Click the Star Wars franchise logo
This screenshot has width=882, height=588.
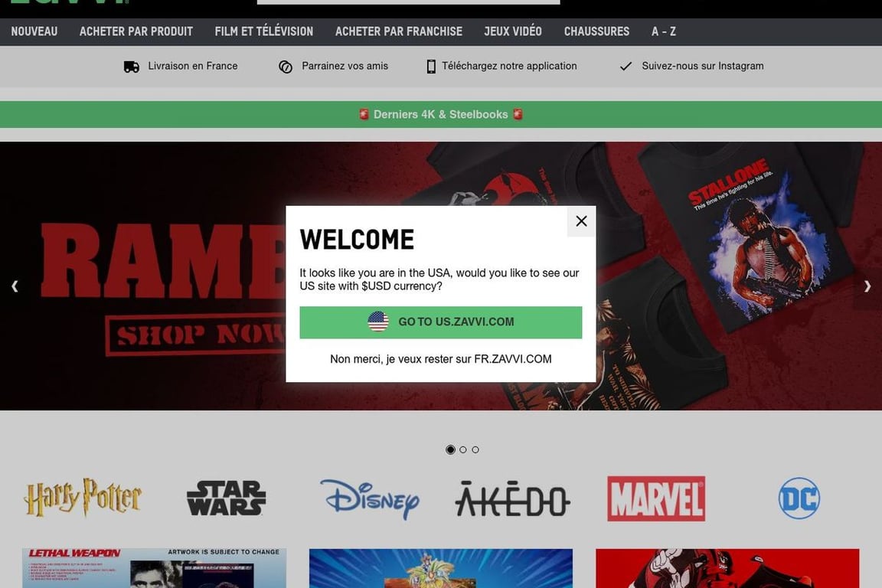226,498
